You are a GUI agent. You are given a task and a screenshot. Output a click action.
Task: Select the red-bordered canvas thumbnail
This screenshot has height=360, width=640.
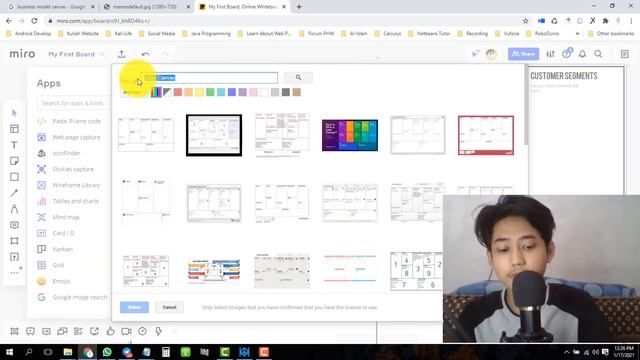(486, 135)
